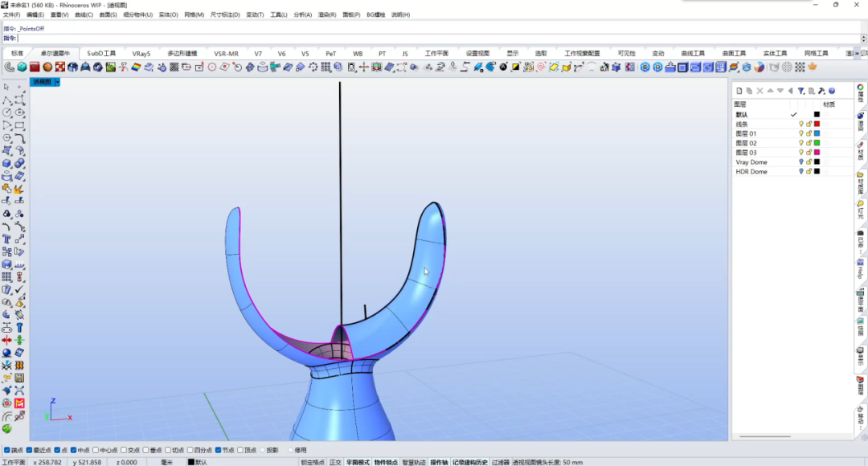Expand hidden toolbar tabs with chevron
Screen dimensions: 868x466
(x=857, y=53)
